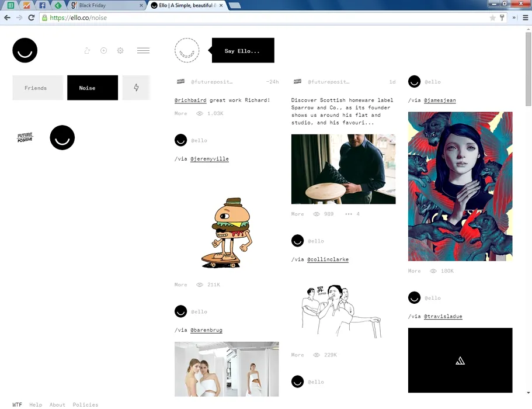The height and width of the screenshot is (409, 532).
Task: Click the large Ello avatar beside Future Positive
Action: [62, 137]
